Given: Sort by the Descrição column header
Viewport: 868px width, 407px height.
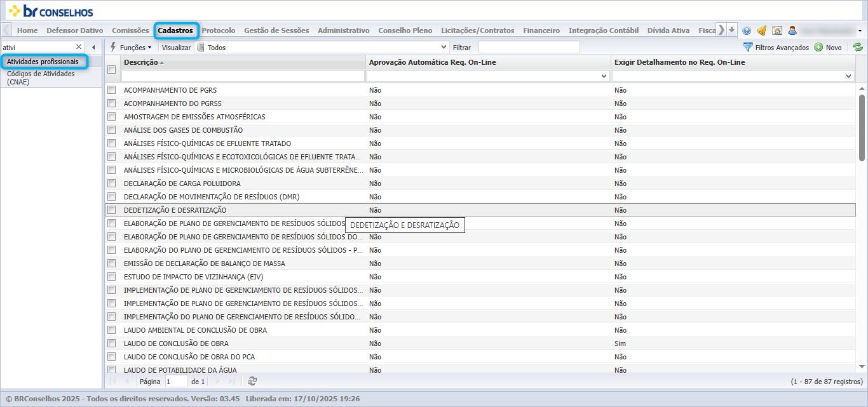Looking at the screenshot, I should coord(140,62).
